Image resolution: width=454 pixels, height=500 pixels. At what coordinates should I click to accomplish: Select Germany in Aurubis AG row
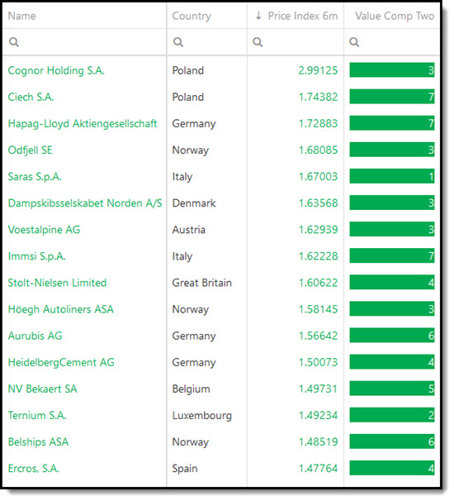(194, 336)
